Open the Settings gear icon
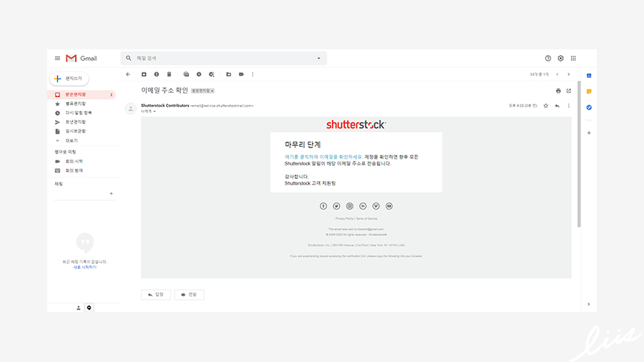This screenshot has width=644, height=362. (560, 58)
